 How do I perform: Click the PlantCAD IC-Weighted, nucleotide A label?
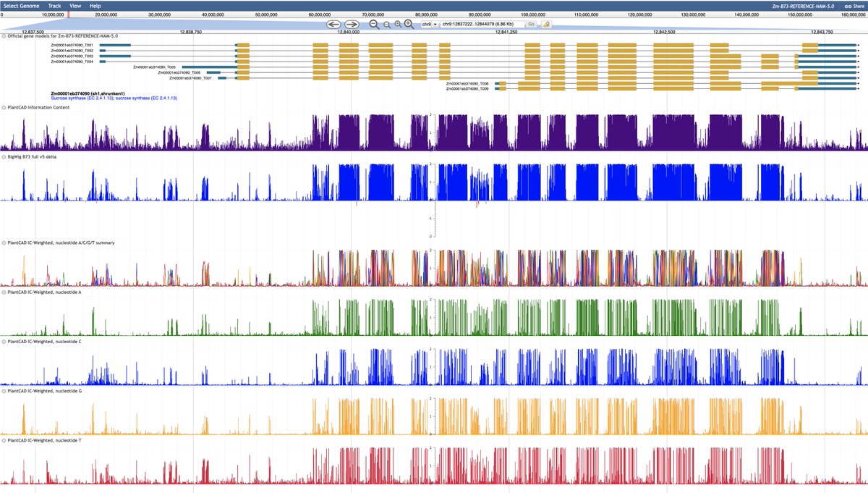point(45,292)
